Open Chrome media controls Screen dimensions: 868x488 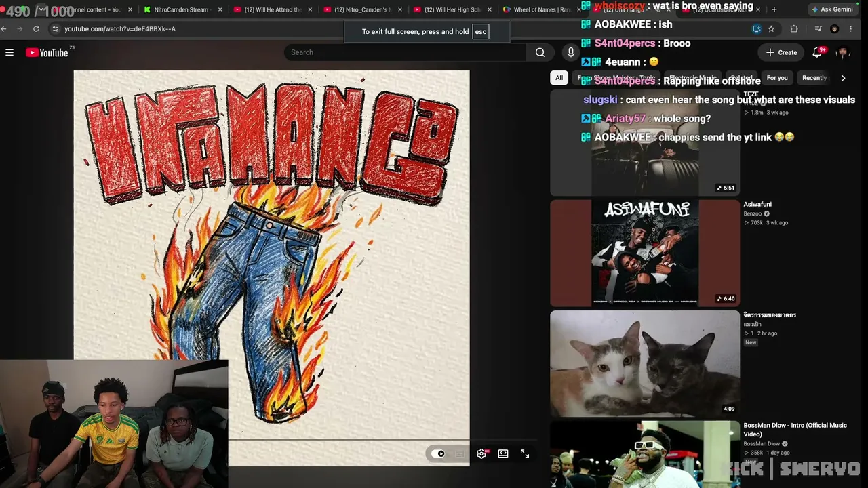pos(818,29)
